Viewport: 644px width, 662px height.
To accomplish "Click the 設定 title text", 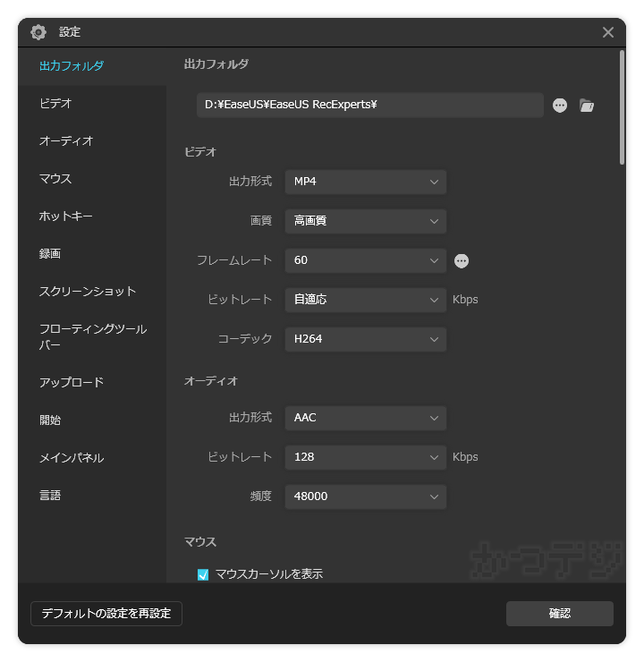I will click(70, 32).
